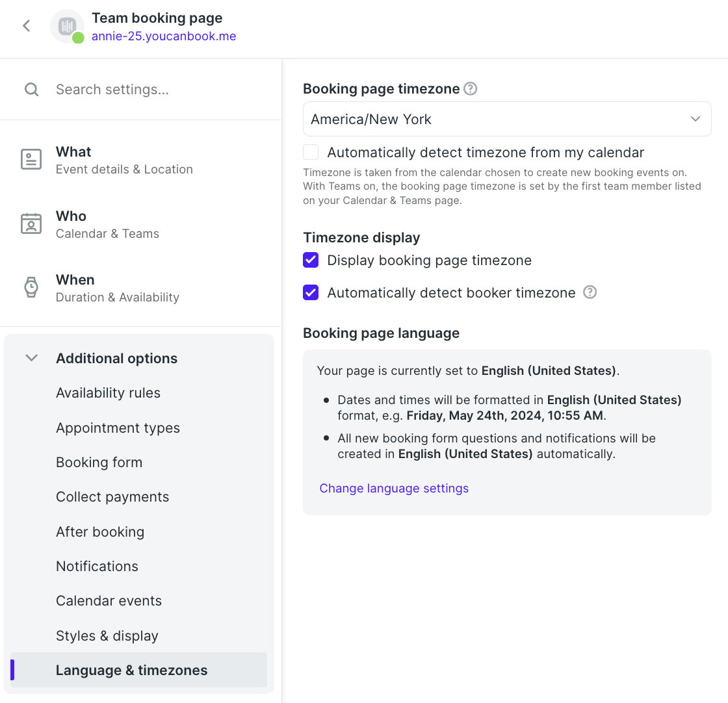Image resolution: width=728 pixels, height=703 pixels.
Task: Open Collect payments settings
Action: (112, 497)
